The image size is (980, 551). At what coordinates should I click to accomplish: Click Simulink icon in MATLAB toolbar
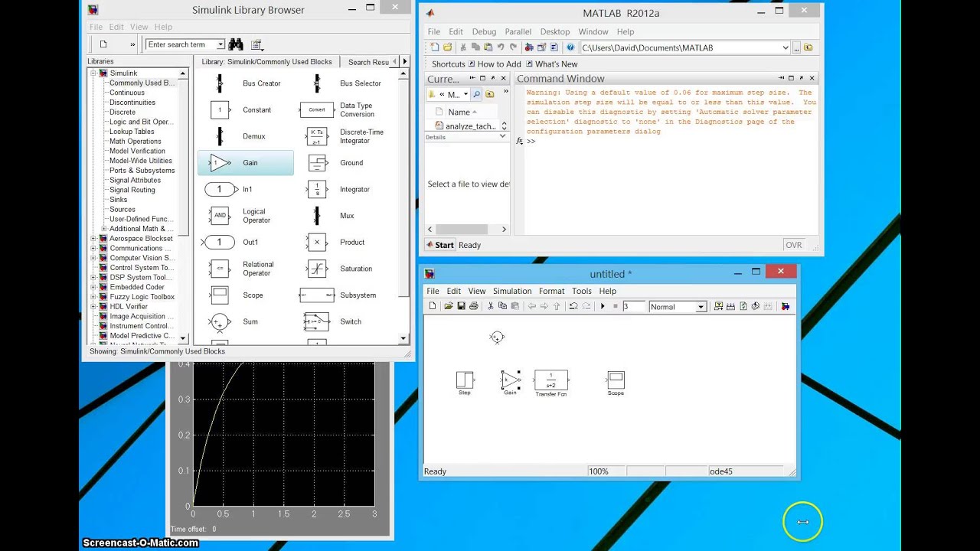[x=529, y=47]
